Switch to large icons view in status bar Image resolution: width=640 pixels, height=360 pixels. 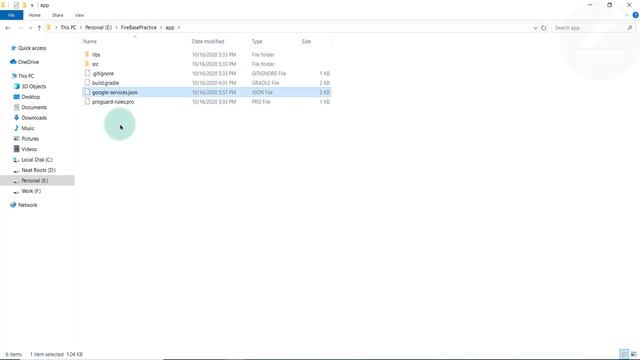point(633,354)
